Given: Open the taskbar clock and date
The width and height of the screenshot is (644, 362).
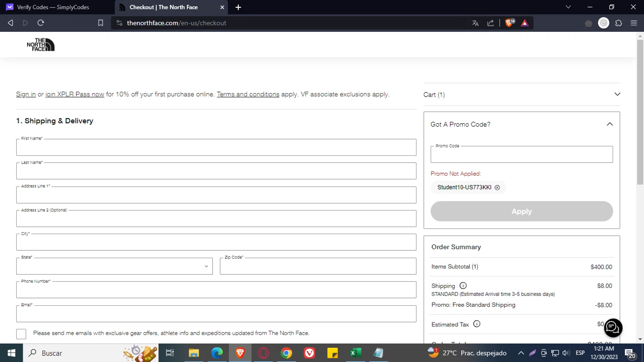Looking at the screenshot, I should coord(604,353).
